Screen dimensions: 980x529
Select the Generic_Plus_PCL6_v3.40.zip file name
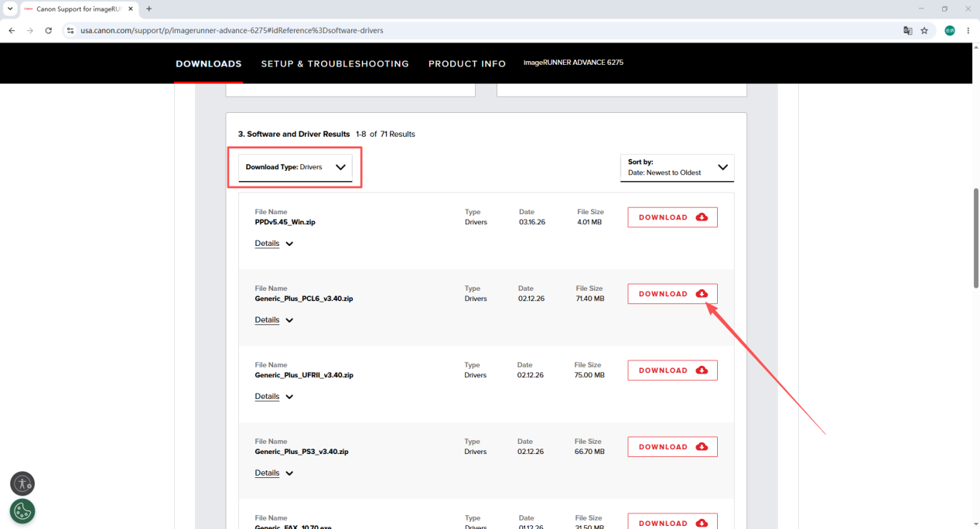(304, 299)
